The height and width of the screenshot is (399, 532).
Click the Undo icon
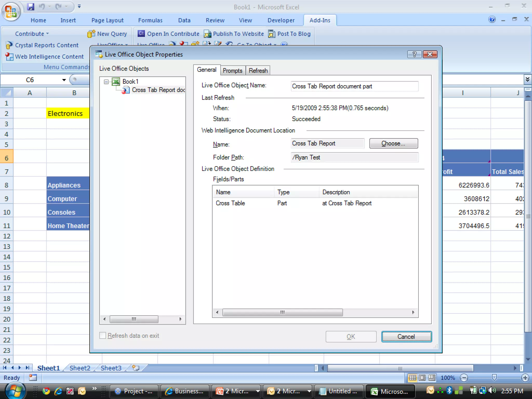click(x=42, y=7)
